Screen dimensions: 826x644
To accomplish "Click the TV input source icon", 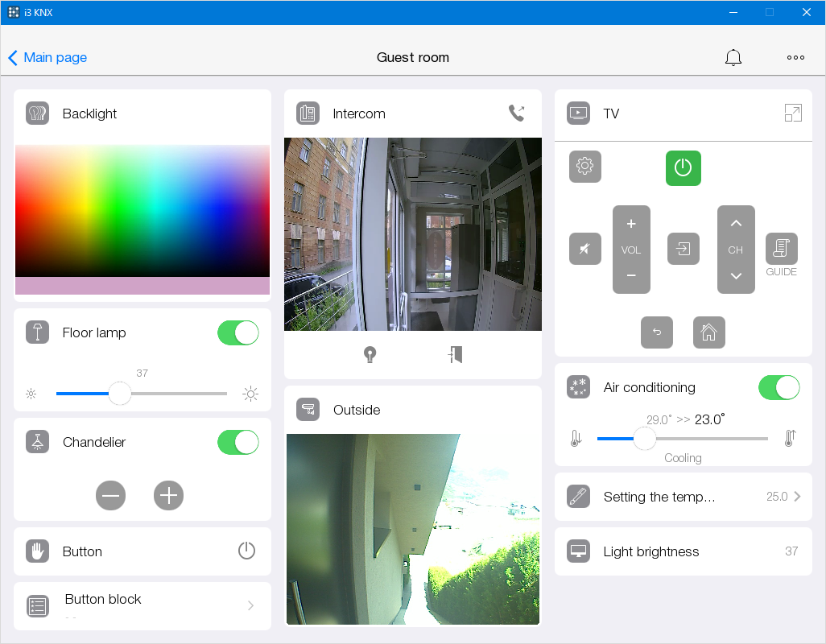I will [x=684, y=249].
